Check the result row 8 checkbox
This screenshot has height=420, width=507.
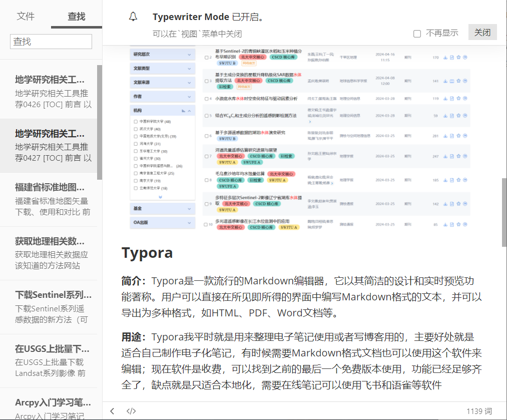[x=207, y=180]
